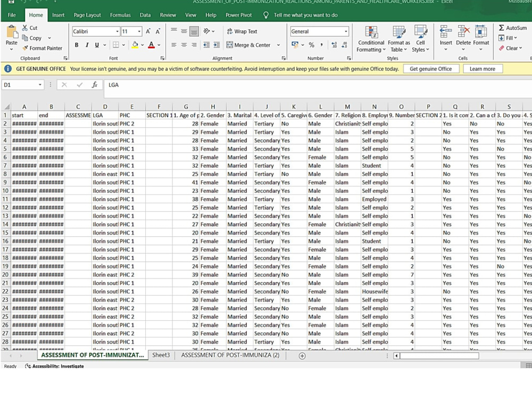532x399 pixels.
Task: Expand the Name Box dropdown arrow
Action: point(40,85)
